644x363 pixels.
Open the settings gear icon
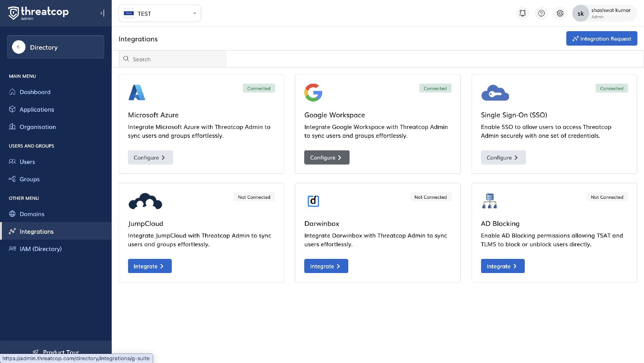(x=560, y=13)
